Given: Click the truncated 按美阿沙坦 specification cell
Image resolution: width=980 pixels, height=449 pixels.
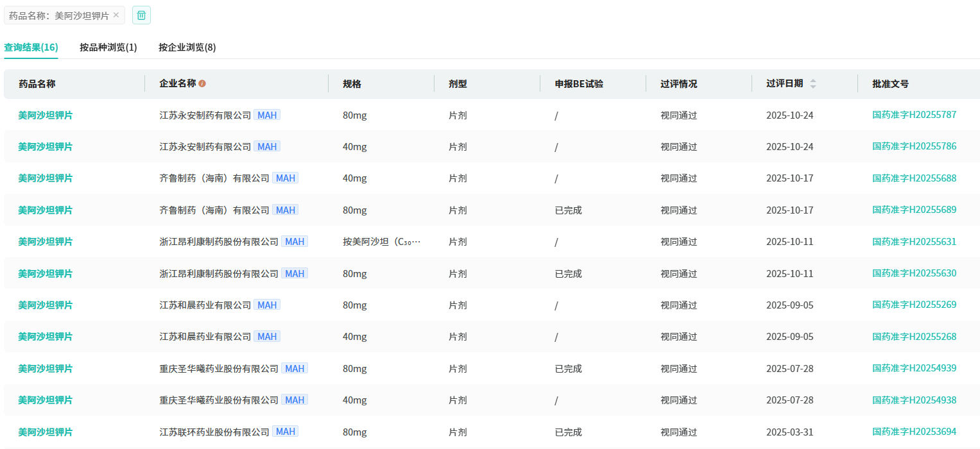Looking at the screenshot, I should [382, 242].
